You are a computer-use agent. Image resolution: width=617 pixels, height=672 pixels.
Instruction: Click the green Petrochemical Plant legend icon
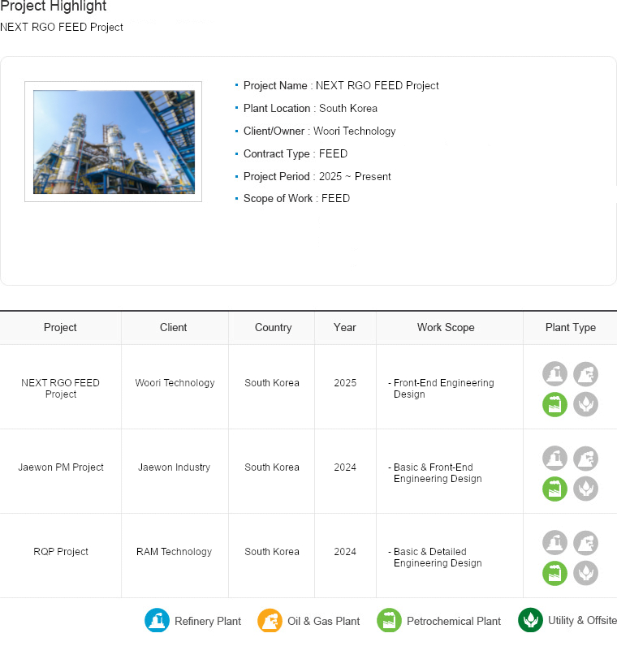(389, 621)
